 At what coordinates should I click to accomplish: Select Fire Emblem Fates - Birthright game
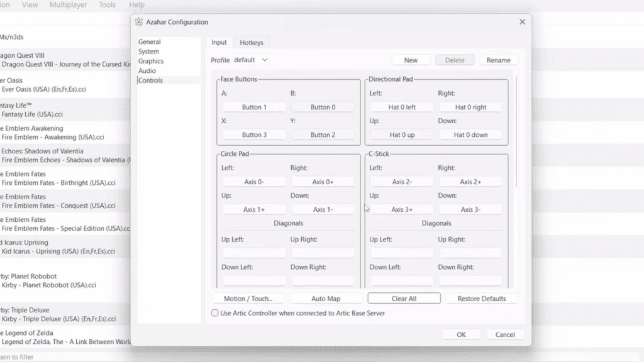[x=65, y=178]
